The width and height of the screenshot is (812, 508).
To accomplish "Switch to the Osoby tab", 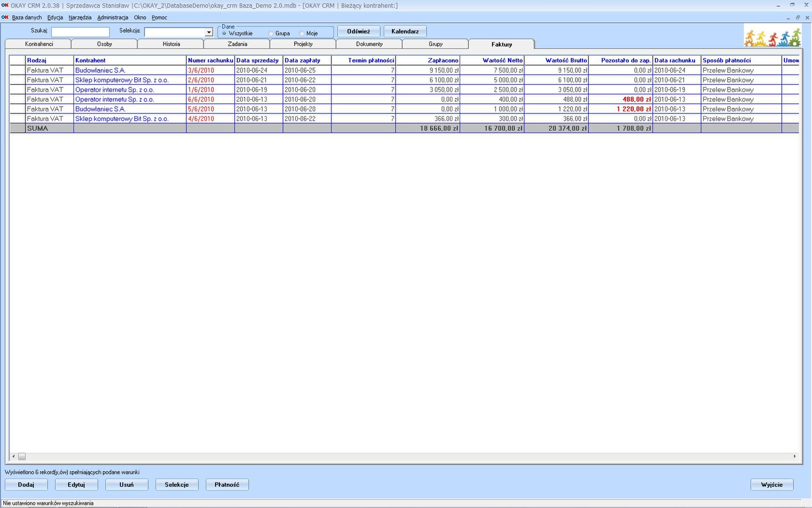I will [104, 44].
